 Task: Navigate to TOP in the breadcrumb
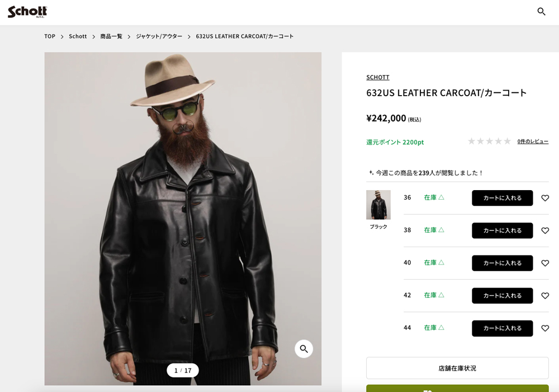[x=49, y=36]
